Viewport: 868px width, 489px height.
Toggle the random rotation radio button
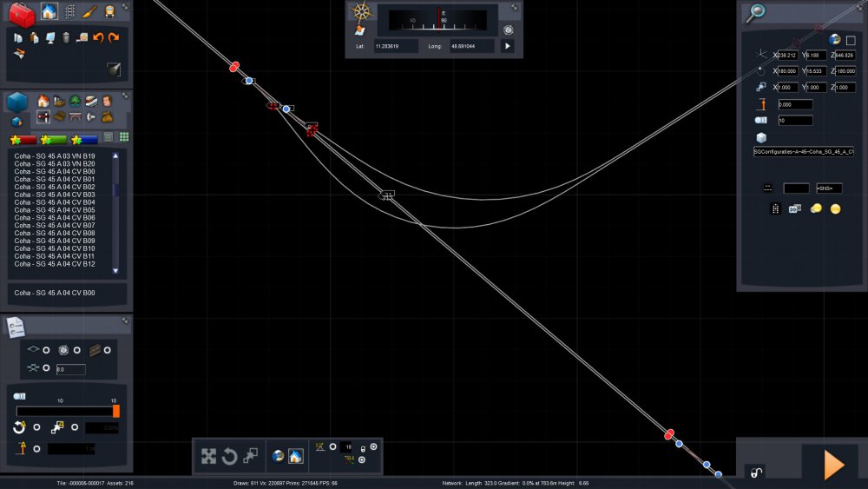tap(36, 427)
